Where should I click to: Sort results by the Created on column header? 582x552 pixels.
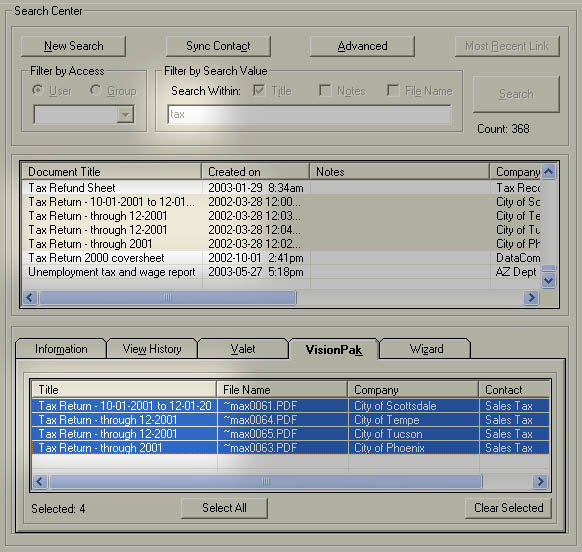(x=256, y=172)
